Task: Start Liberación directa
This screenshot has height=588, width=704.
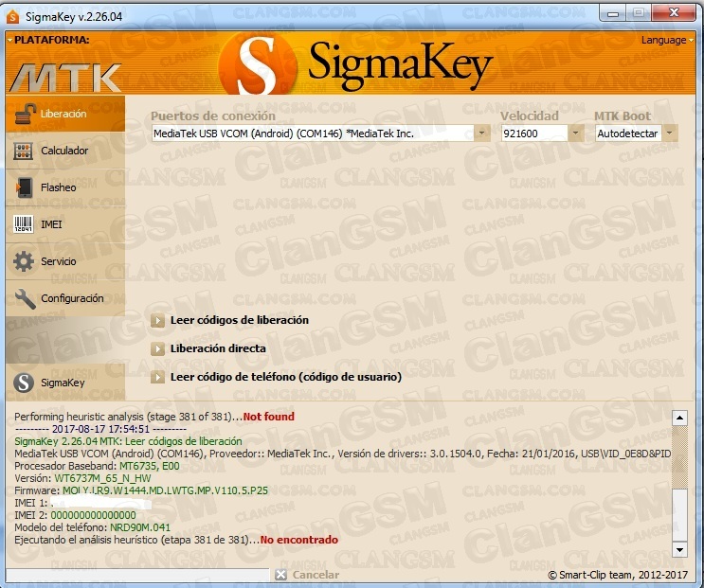Action: pos(218,348)
